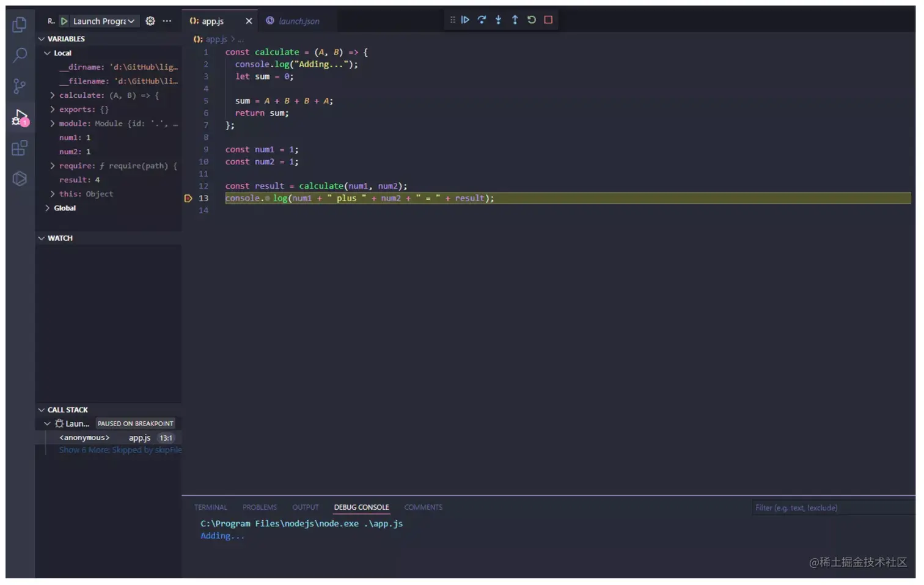Open the Explorer view in activity bar

point(20,24)
